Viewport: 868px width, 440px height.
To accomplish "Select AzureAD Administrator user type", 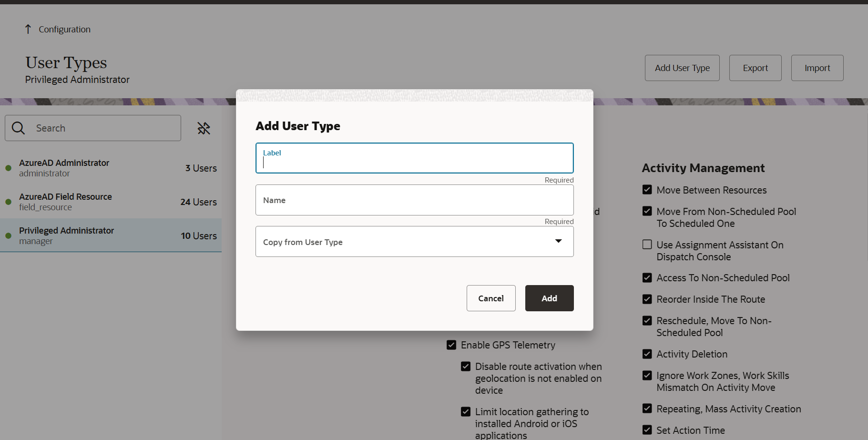I will [111, 168].
